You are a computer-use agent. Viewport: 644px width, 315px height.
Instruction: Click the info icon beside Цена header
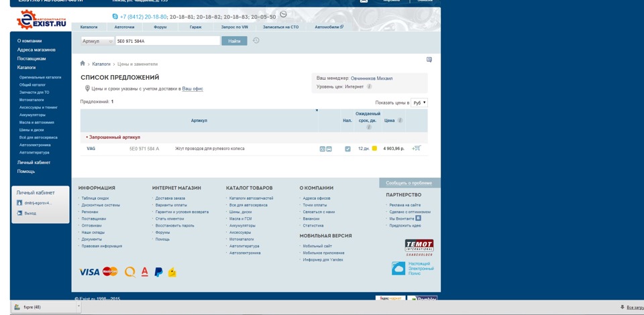click(x=400, y=121)
